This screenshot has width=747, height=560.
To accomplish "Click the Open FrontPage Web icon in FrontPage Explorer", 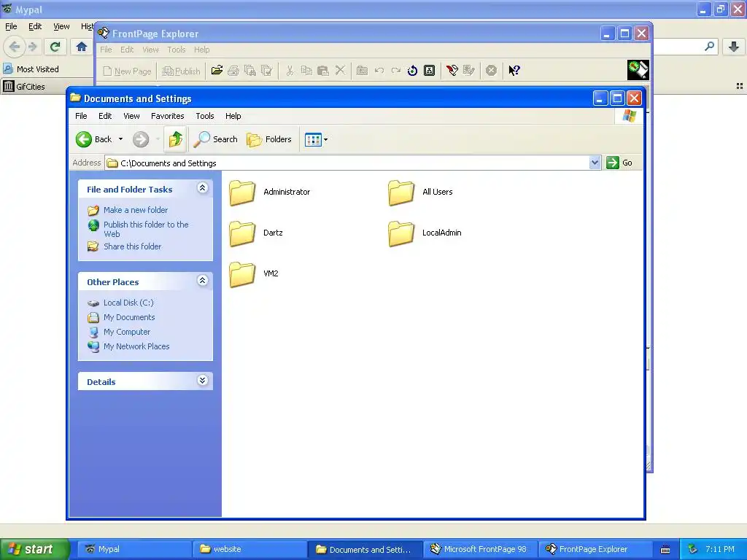I will [217, 71].
